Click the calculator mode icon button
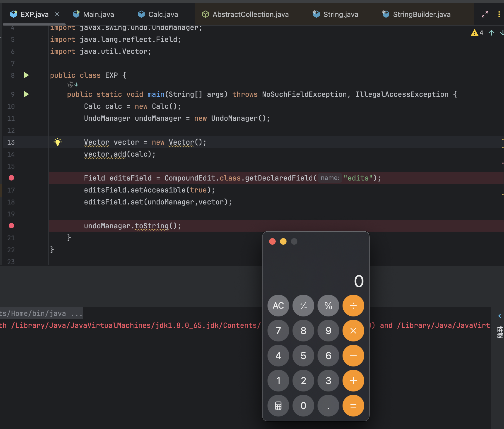The image size is (504, 429). click(278, 406)
